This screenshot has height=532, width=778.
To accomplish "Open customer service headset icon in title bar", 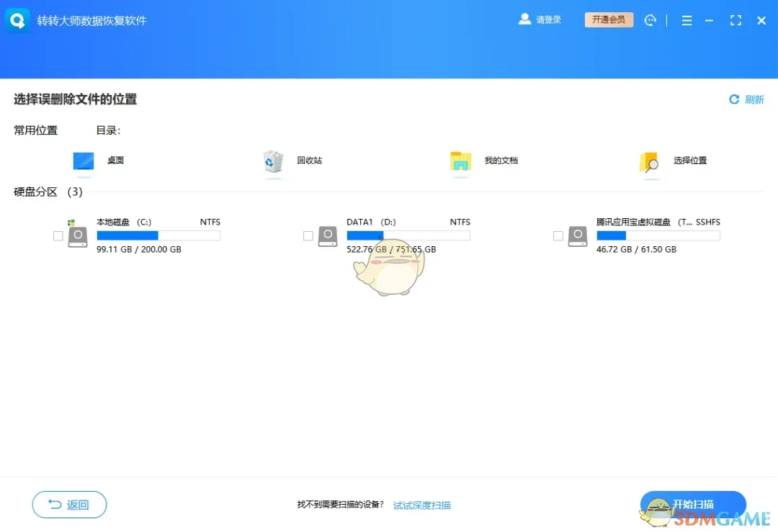I will click(650, 20).
